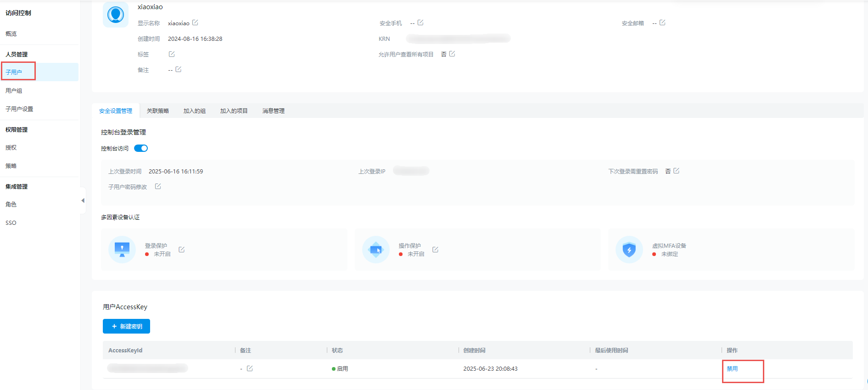Disable the AccessKey via 禁用 link
This screenshot has height=390, width=868.
(732, 369)
